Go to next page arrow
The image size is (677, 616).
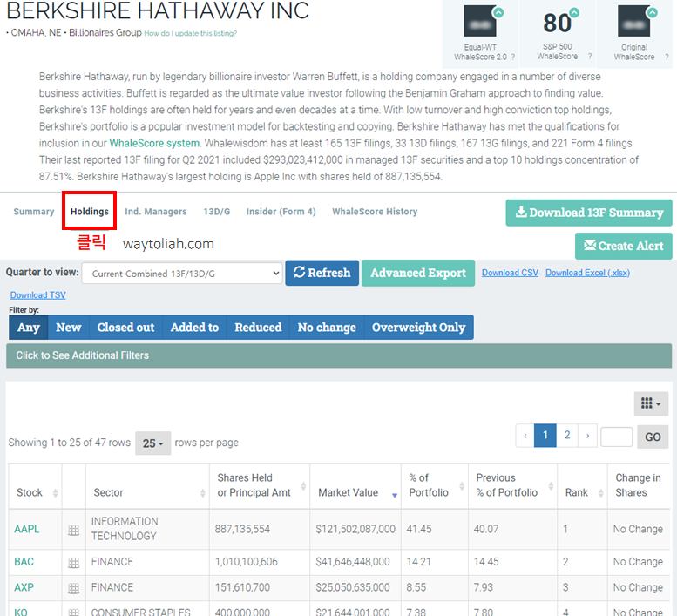point(587,436)
